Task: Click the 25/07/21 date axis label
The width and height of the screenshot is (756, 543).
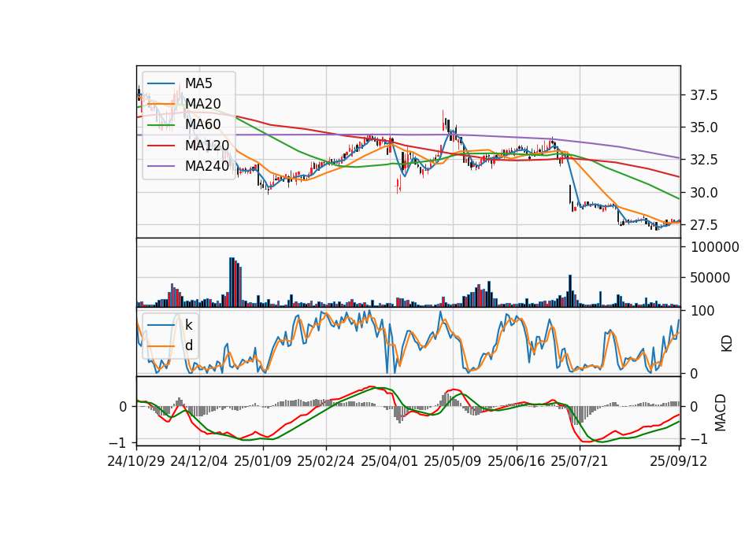Action: (x=580, y=461)
